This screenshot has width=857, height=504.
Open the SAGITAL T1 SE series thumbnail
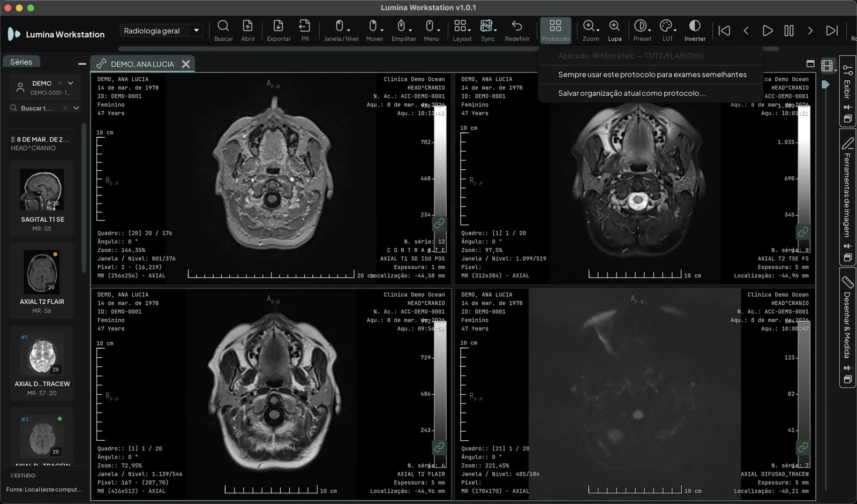coord(42,199)
